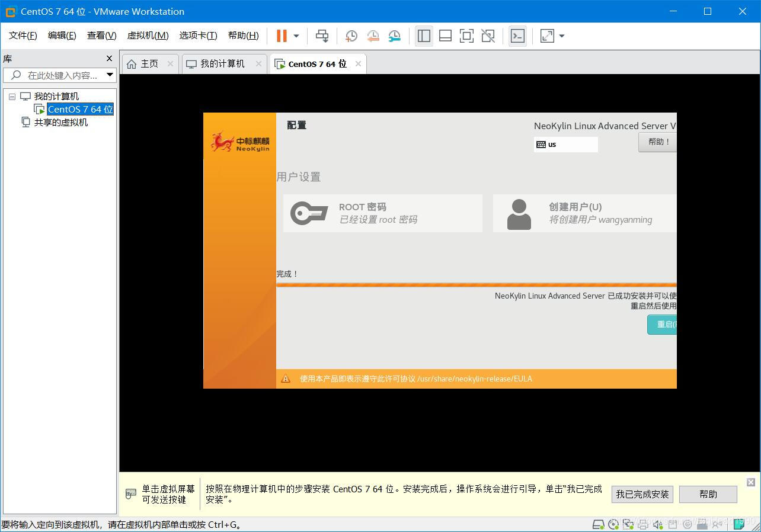Take a snapshot of this virtual machine
This screenshot has width=761, height=532.
351,36
